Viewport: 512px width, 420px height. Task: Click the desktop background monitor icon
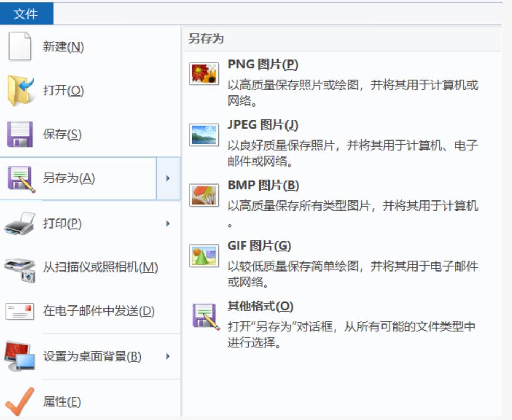[x=20, y=356]
